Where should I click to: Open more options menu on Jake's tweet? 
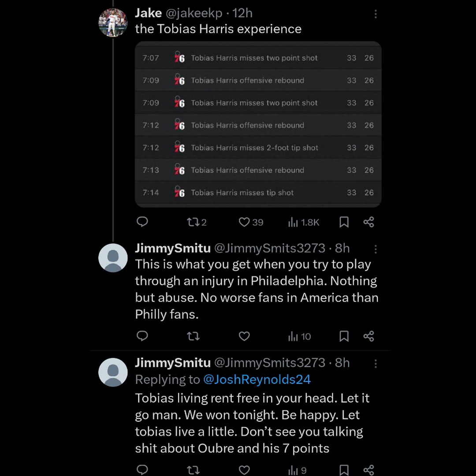click(376, 14)
